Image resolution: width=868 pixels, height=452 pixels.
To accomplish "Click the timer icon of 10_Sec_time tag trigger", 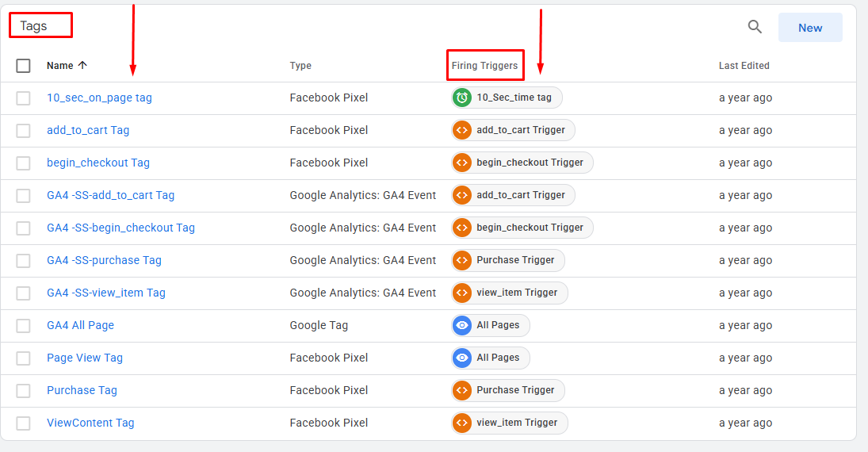I will [461, 98].
